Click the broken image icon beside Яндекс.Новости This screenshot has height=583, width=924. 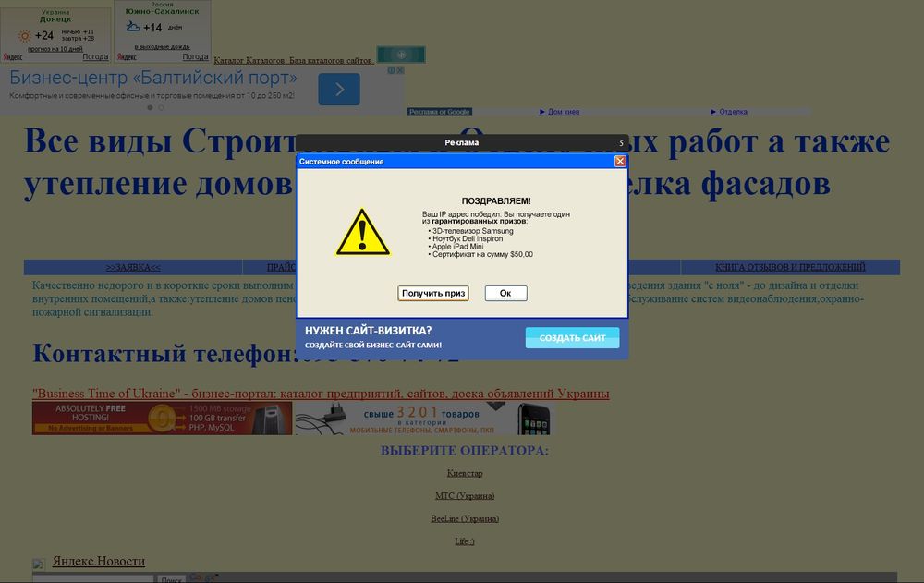(x=38, y=565)
